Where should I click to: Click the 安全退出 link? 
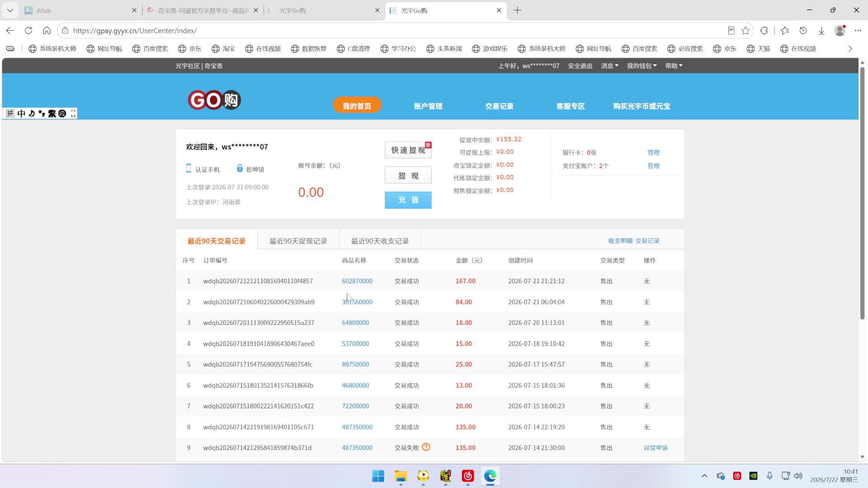click(580, 66)
